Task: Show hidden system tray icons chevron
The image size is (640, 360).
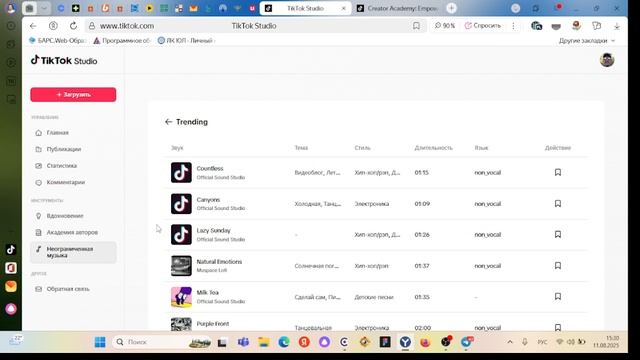Action: [510, 342]
